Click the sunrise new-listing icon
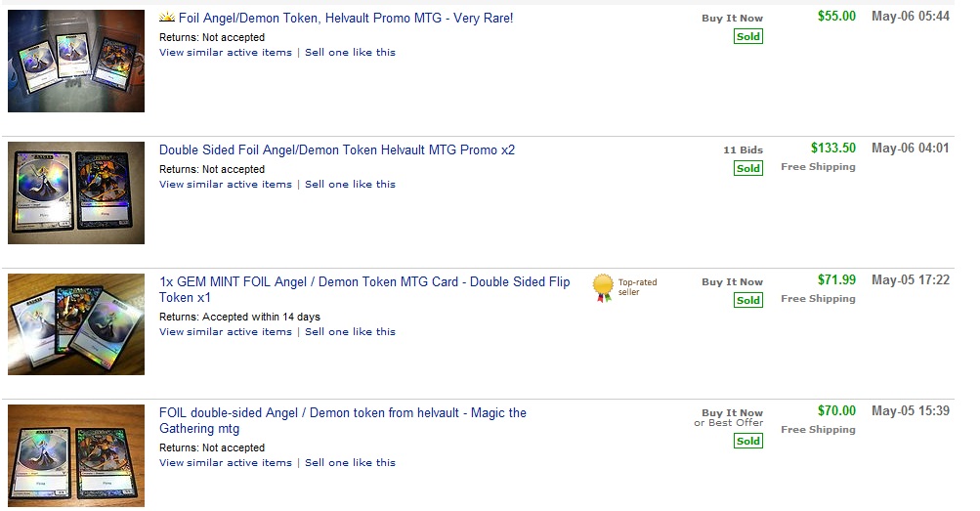This screenshot has height=511, width=980. (x=166, y=18)
